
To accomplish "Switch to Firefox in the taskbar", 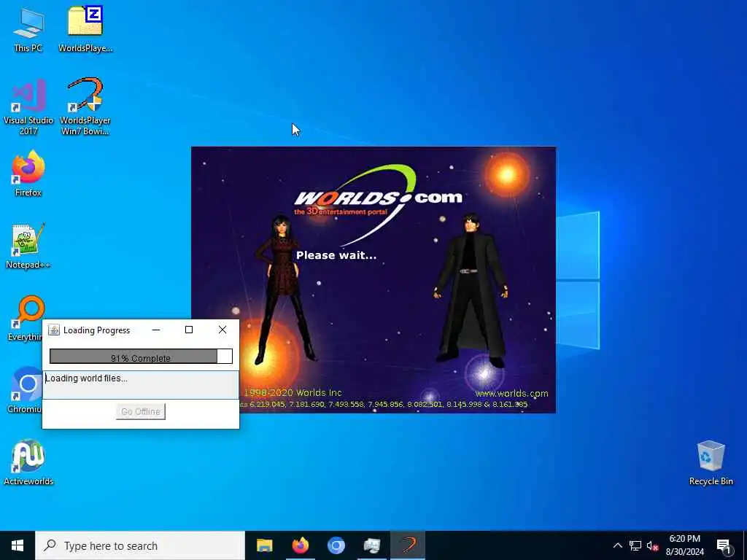I will 300,545.
